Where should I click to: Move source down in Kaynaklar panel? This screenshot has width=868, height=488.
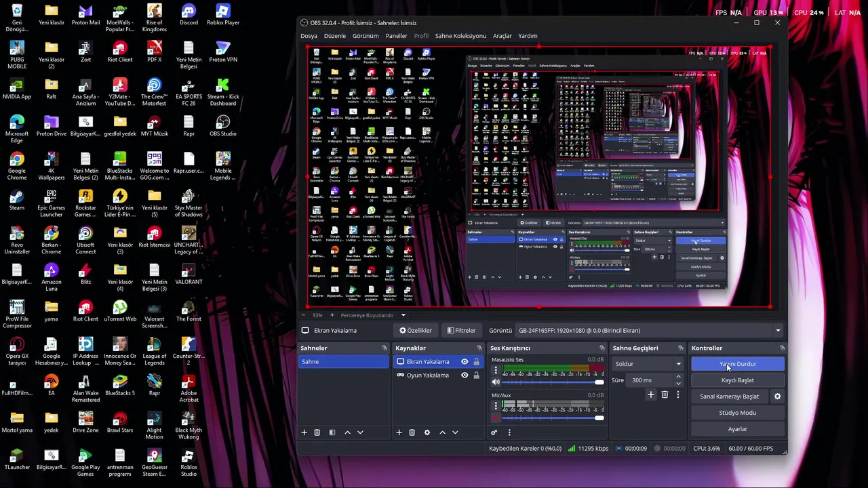click(x=455, y=432)
